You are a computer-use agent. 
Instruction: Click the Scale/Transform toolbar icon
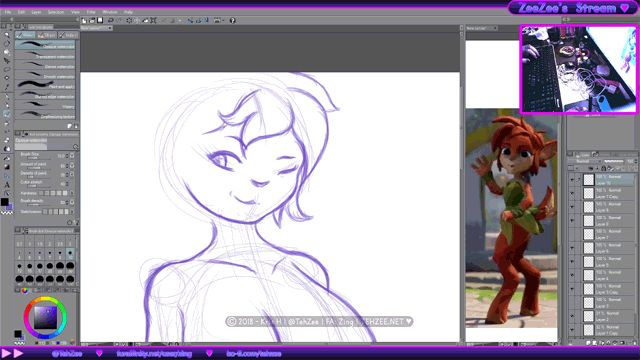tap(153, 20)
